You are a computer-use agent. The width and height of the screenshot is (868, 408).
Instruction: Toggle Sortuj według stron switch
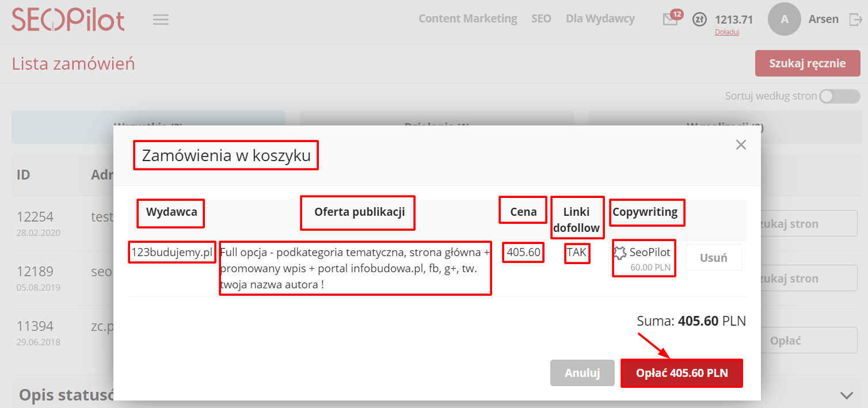[839, 96]
